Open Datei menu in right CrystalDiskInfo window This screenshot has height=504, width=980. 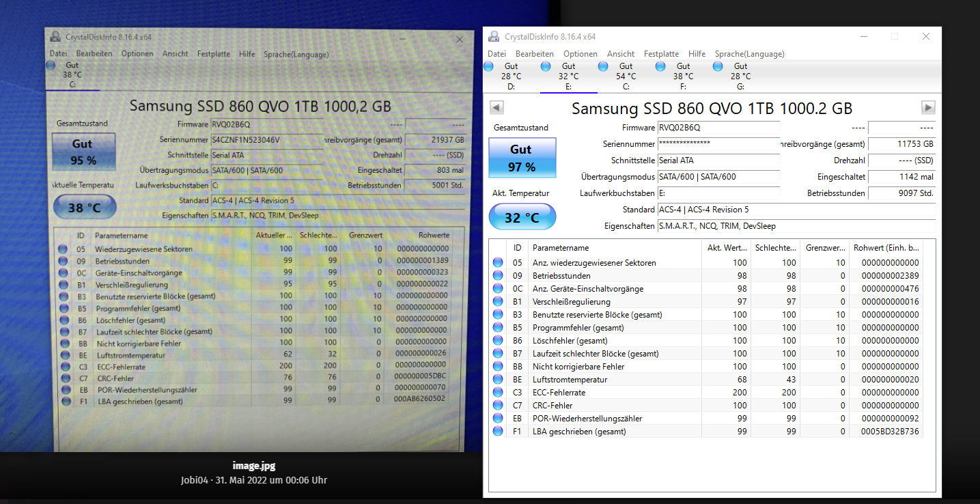[x=496, y=54]
